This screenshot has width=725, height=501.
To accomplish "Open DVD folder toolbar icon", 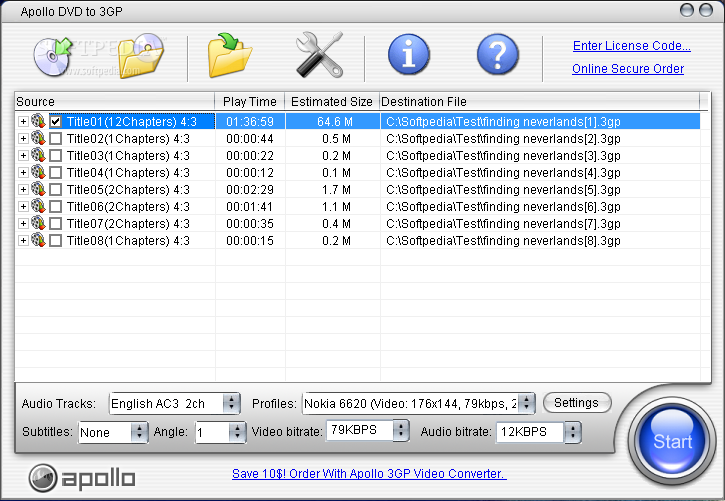I will click(141, 56).
